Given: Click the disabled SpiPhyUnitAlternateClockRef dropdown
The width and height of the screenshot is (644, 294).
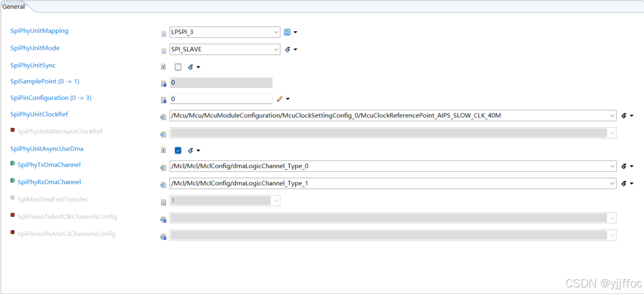Looking at the screenshot, I should [393, 133].
